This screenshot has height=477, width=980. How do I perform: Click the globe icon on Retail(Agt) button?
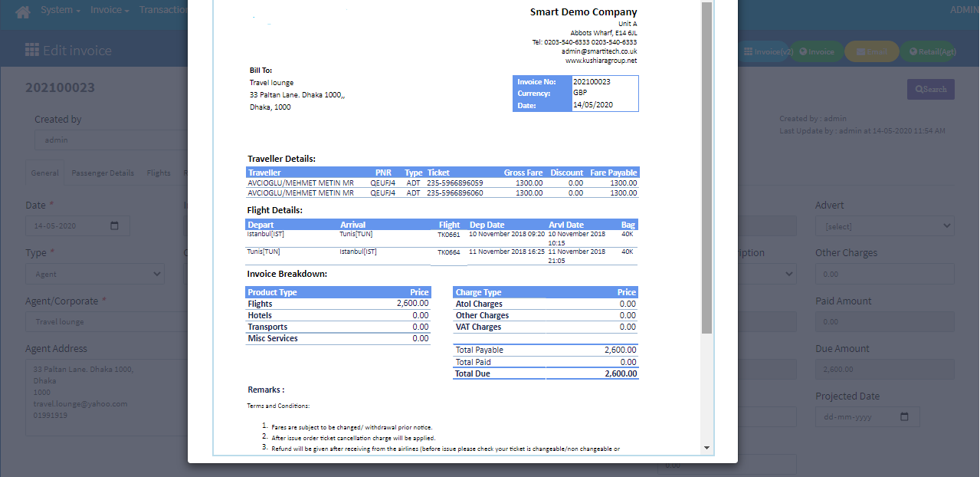(x=913, y=51)
